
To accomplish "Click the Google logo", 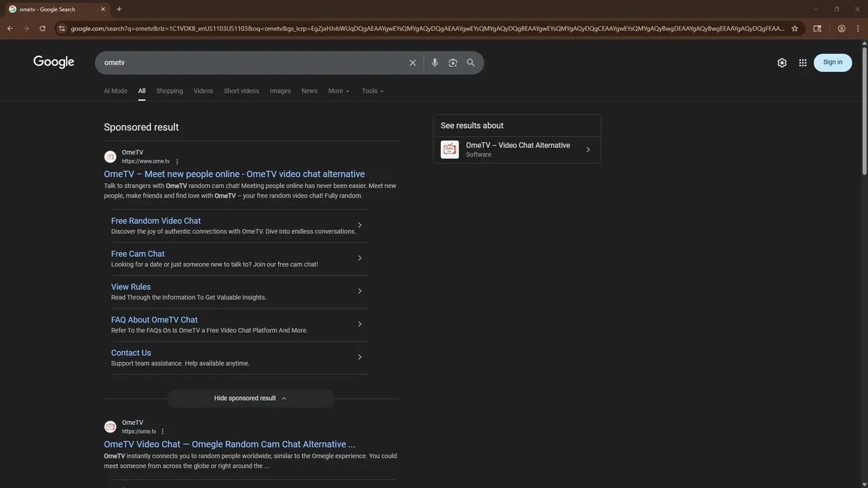I will pos(54,62).
